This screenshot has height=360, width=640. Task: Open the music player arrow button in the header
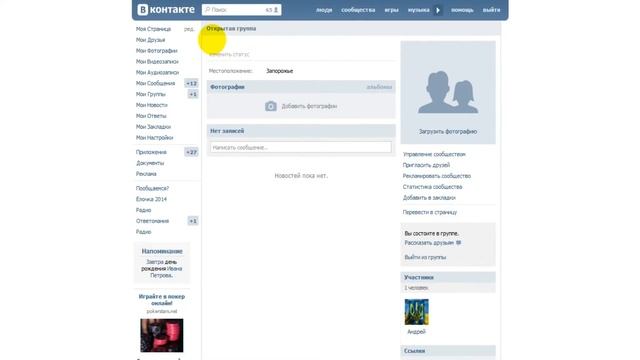(x=438, y=10)
